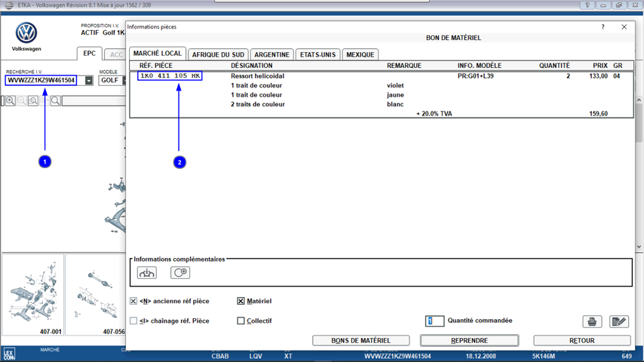Click the help button in main title bar

click(587, 5)
